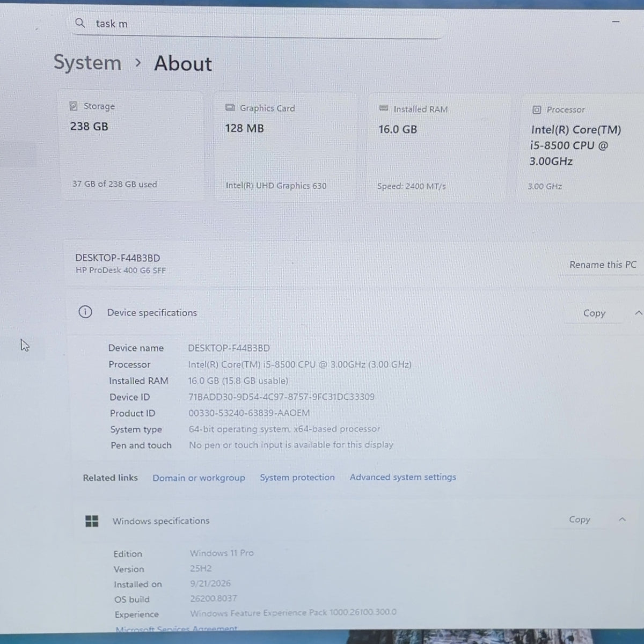Collapse the Device specifications section
The width and height of the screenshot is (644, 644).
pos(638,312)
